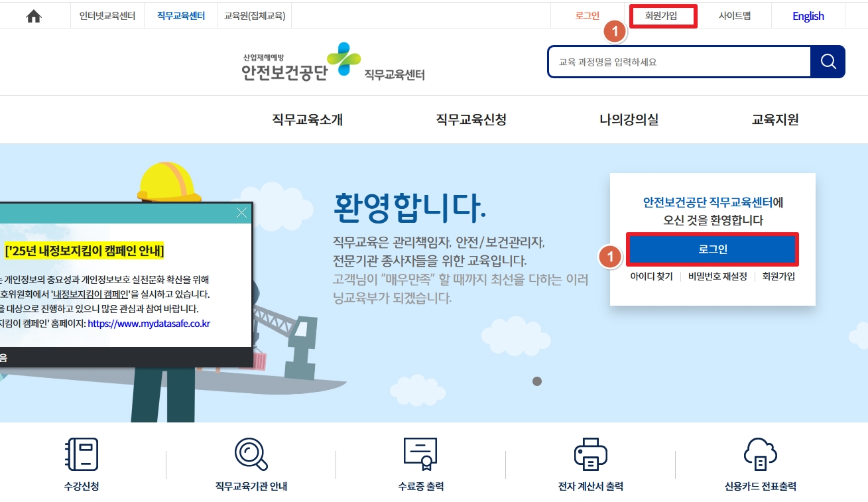Open the 나의강의실 menu
The image size is (868, 502).
point(629,120)
